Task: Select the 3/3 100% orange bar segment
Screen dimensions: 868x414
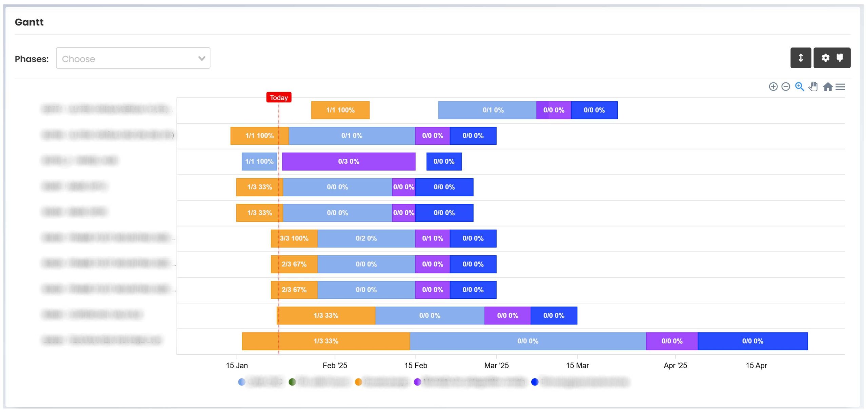Action: (294, 238)
